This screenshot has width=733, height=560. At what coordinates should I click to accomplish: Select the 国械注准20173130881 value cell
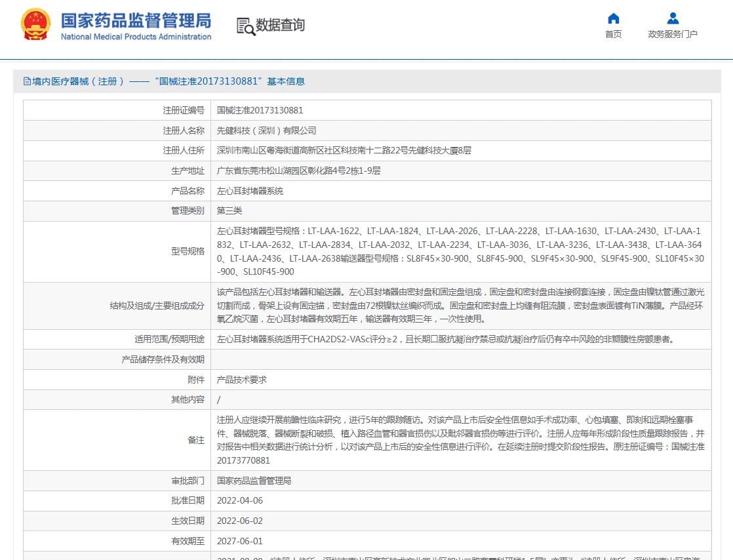[x=461, y=110]
